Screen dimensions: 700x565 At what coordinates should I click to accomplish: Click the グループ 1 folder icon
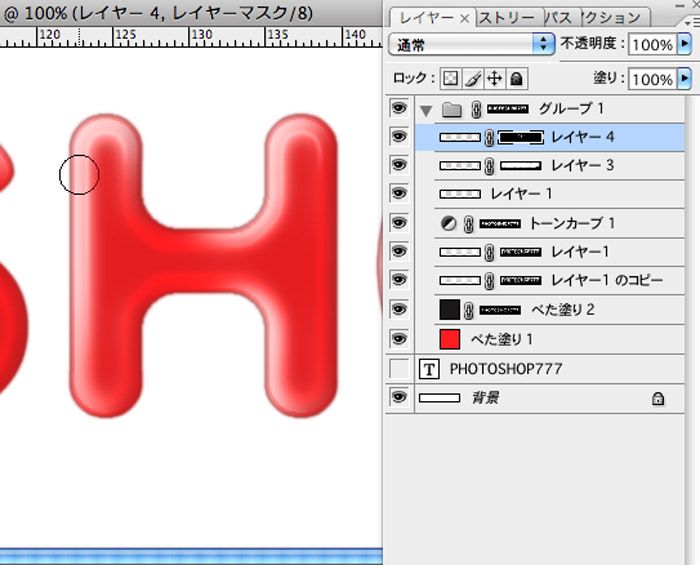(451, 109)
